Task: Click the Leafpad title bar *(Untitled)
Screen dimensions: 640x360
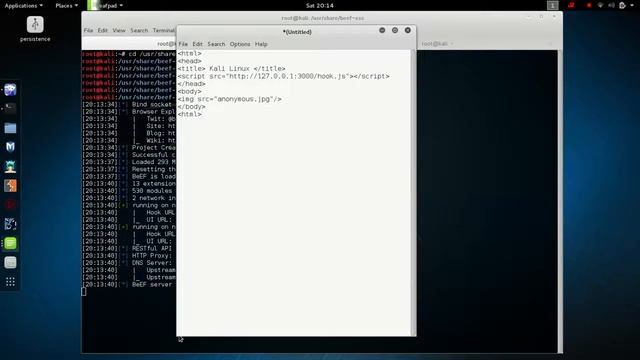Action: tap(297, 31)
